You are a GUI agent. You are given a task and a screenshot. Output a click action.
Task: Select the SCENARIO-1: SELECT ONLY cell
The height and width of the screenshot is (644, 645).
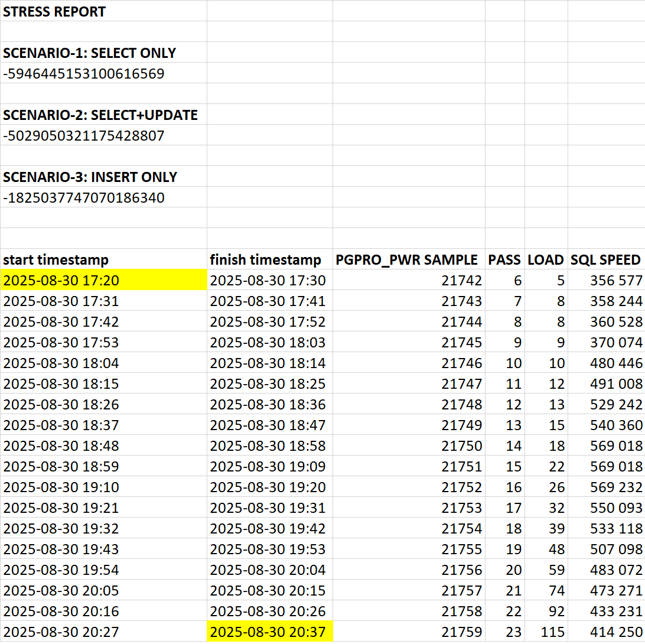tap(103, 52)
